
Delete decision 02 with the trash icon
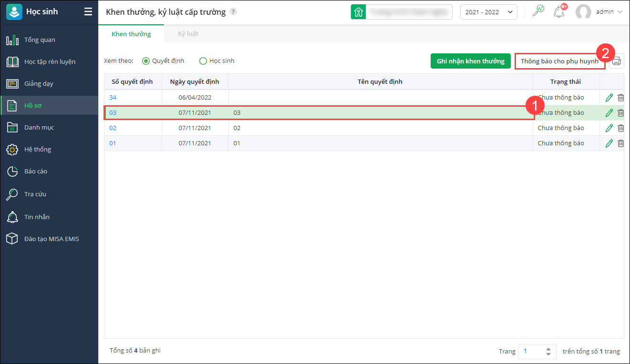(x=620, y=128)
